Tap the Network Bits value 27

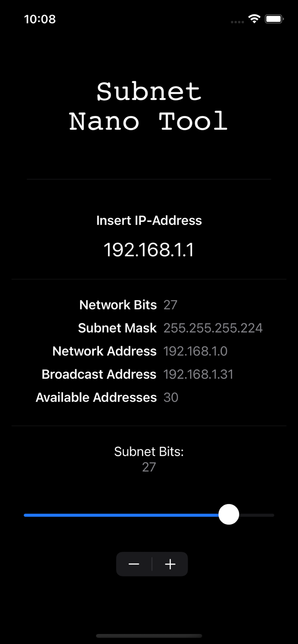point(170,305)
